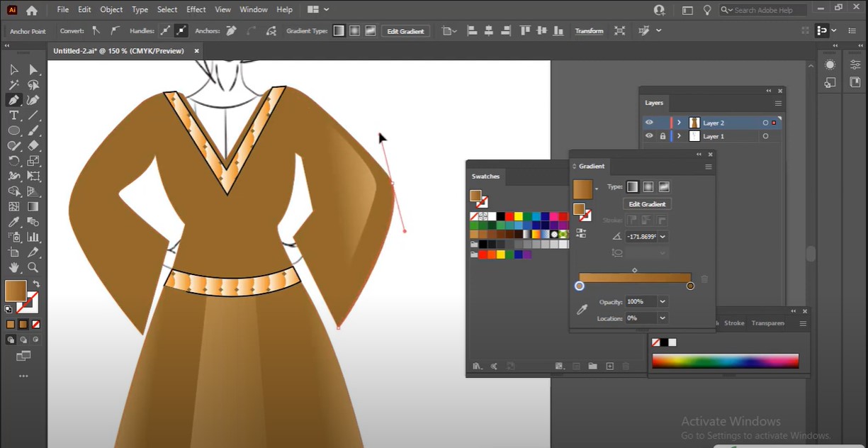The height and width of the screenshot is (448, 868).
Task: Choose the Radial gradient type in Gradient panel
Action: pos(648,187)
